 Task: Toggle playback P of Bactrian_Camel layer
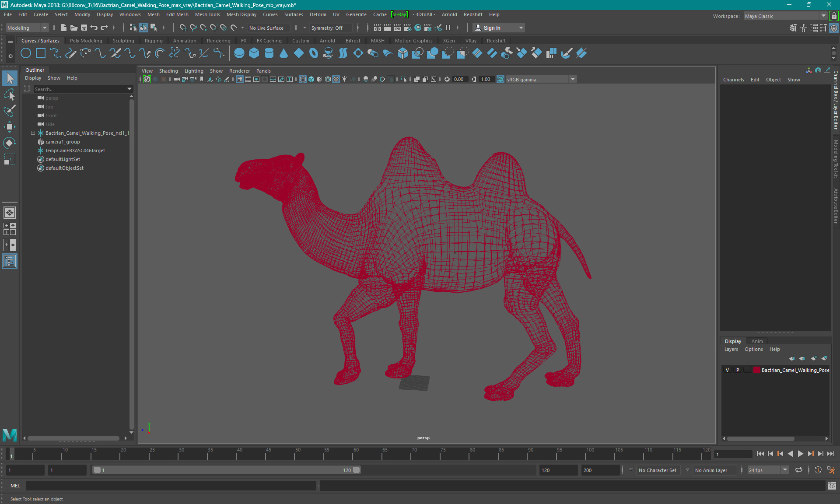tap(738, 370)
